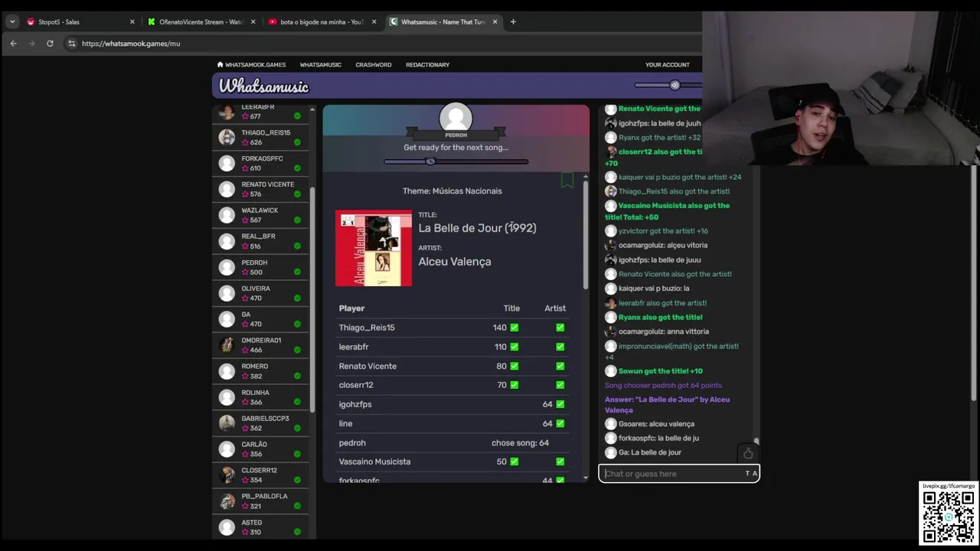Select PB_PABLOFLA avatar in player list
The image size is (980, 551).
click(x=227, y=501)
